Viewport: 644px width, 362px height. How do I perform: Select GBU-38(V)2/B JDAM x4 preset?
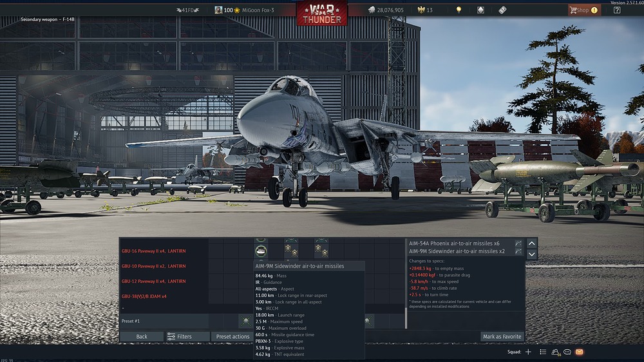pos(144,296)
